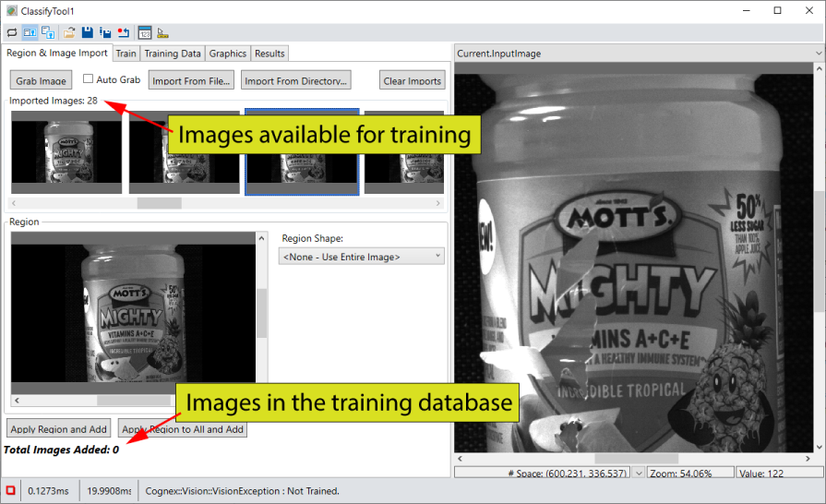Maximize the ClassifyTool1 window

click(x=777, y=10)
